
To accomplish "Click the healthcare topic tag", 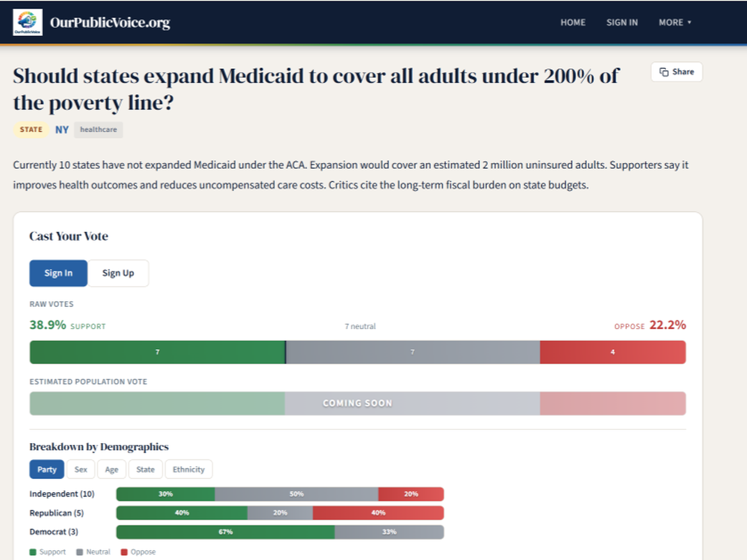I will click(x=98, y=129).
